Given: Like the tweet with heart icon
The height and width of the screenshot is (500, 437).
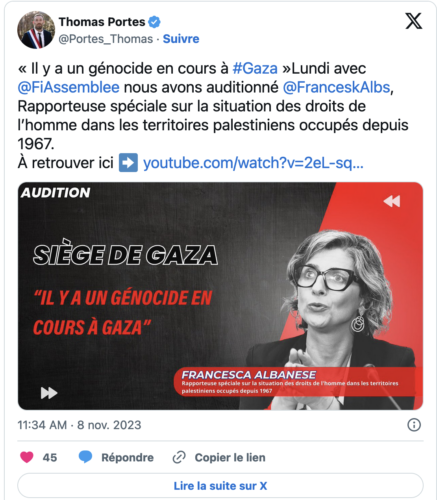Looking at the screenshot, I should (27, 457).
